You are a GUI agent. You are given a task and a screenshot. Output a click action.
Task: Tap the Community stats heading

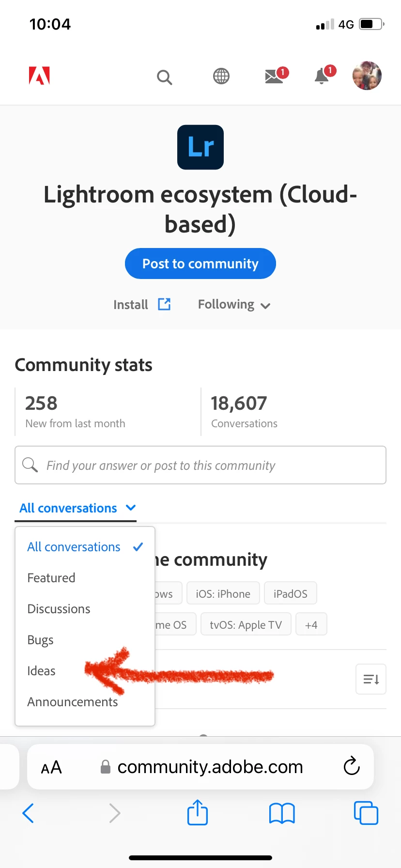click(x=83, y=365)
